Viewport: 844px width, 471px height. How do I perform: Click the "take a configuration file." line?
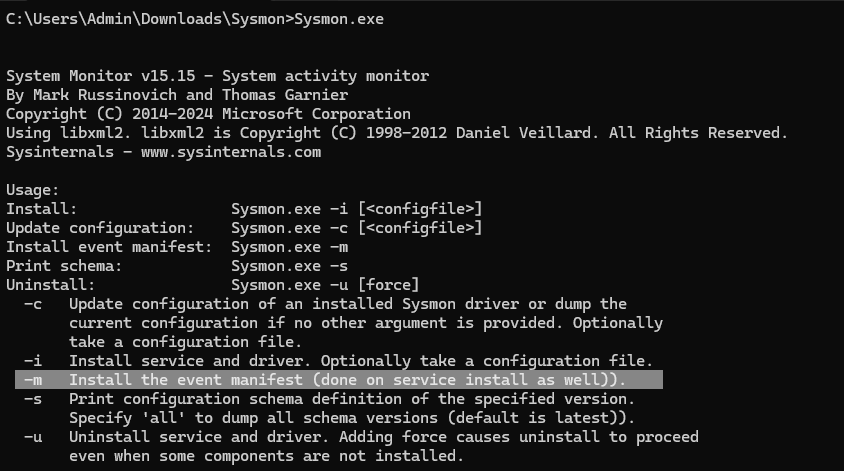pos(181,342)
